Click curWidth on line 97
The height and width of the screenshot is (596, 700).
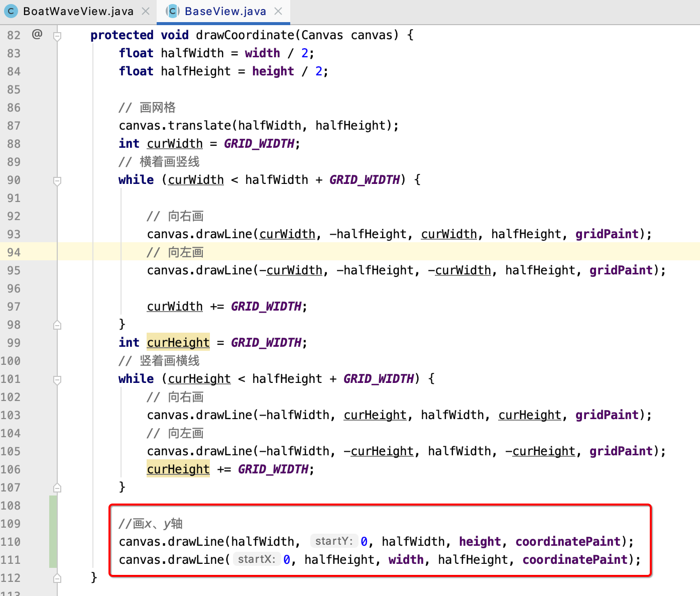(175, 307)
